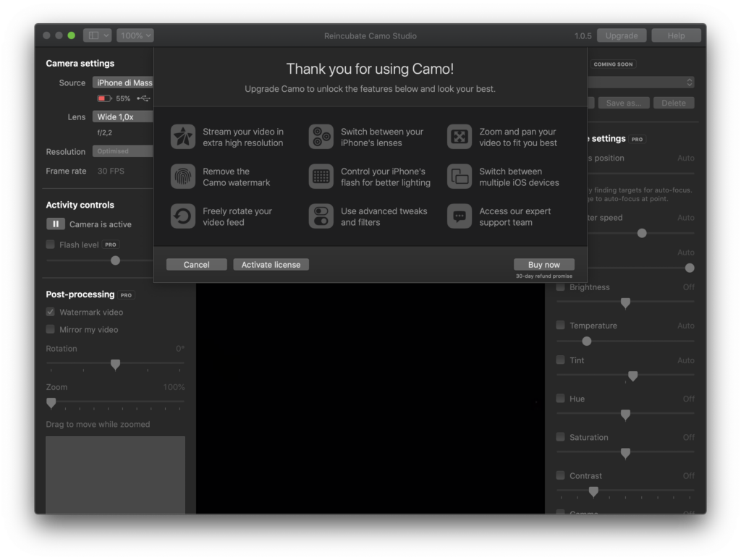The image size is (741, 560).
Task: Enable Mirror my video checkbox
Action: (50, 329)
